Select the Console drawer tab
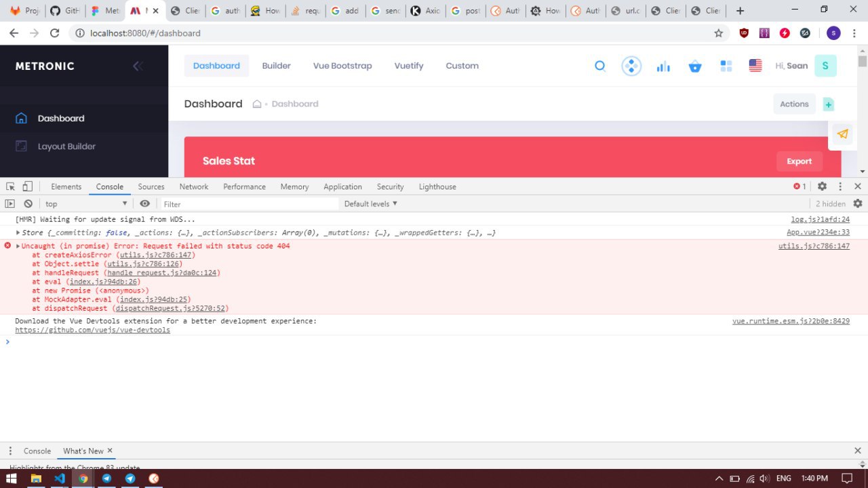Viewport: 868px width, 488px height. 37,451
